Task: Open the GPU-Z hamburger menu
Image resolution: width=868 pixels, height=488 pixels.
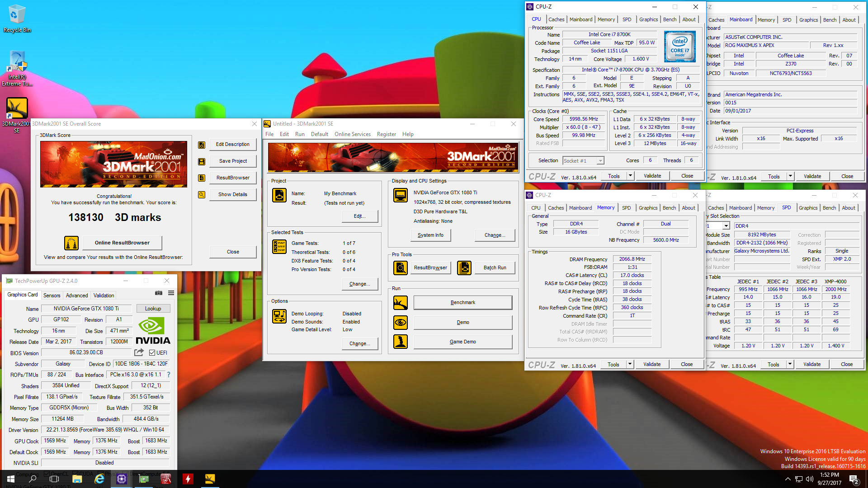Action: tap(171, 293)
